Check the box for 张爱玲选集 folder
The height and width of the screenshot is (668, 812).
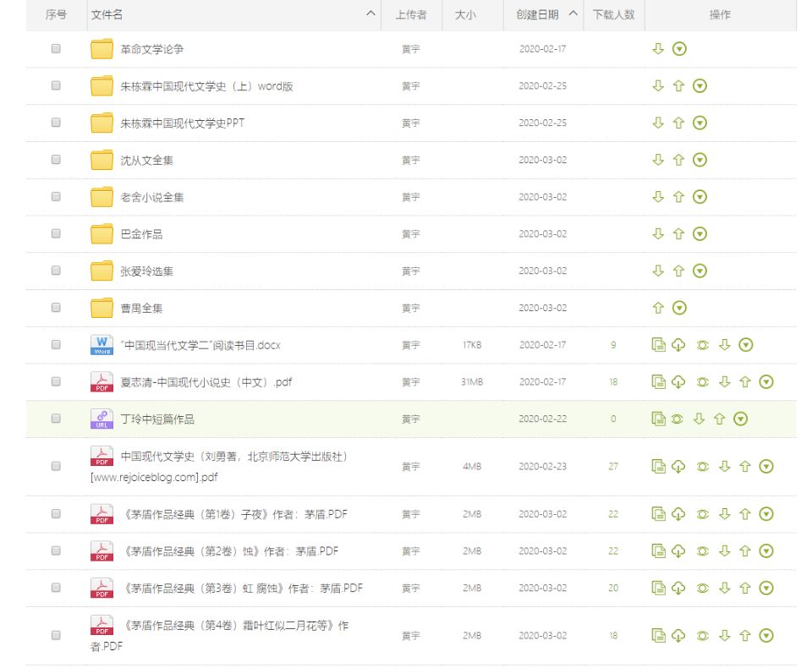click(x=56, y=271)
